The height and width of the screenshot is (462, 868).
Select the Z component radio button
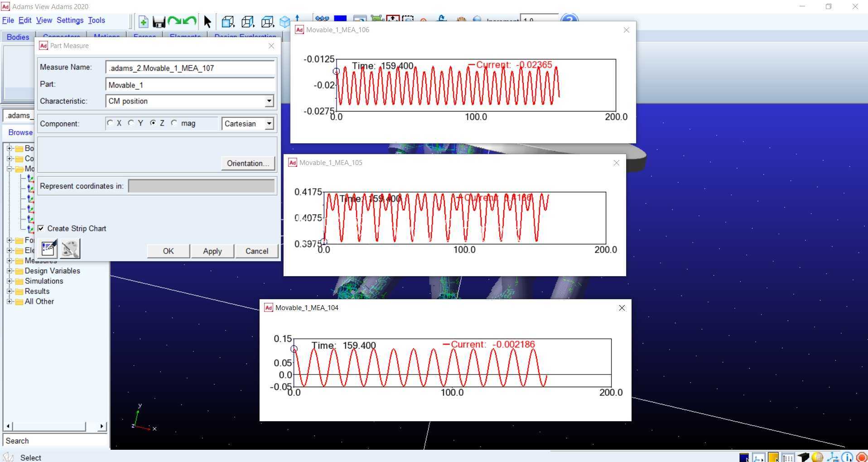coord(153,123)
